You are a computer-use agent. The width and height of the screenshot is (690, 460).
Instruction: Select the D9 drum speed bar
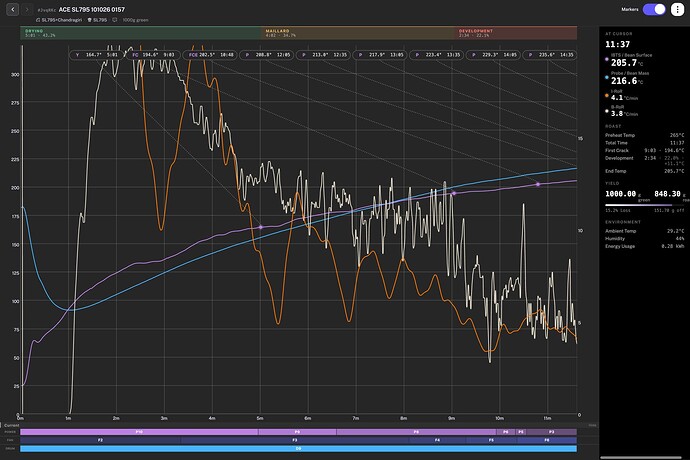(x=298, y=449)
